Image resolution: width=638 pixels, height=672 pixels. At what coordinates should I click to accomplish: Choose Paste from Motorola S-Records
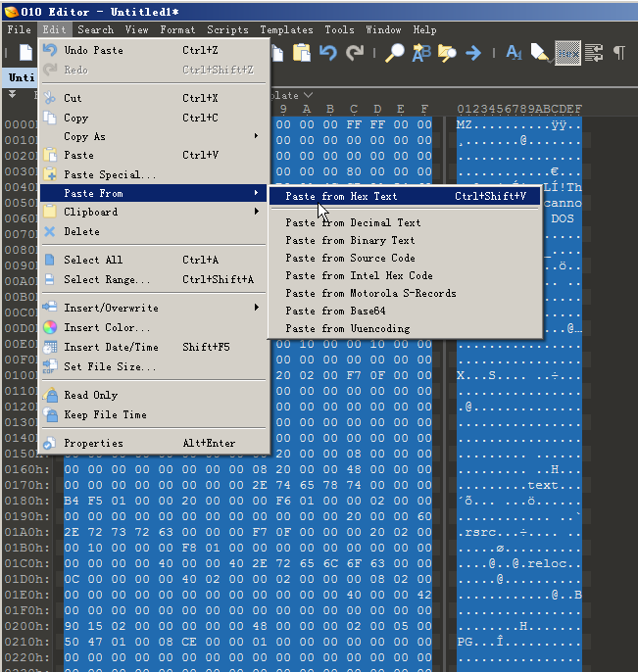pyautogui.click(x=405, y=293)
